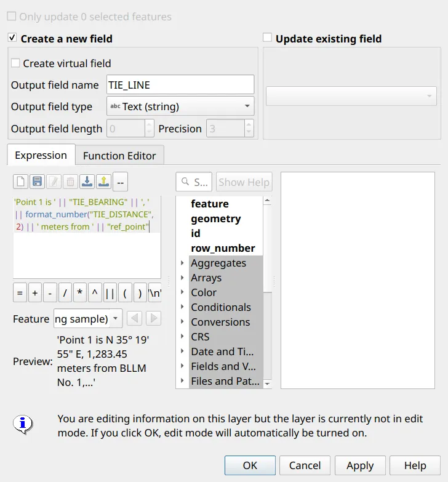
Task: Click the Output field length spinbox
Action: [130, 129]
